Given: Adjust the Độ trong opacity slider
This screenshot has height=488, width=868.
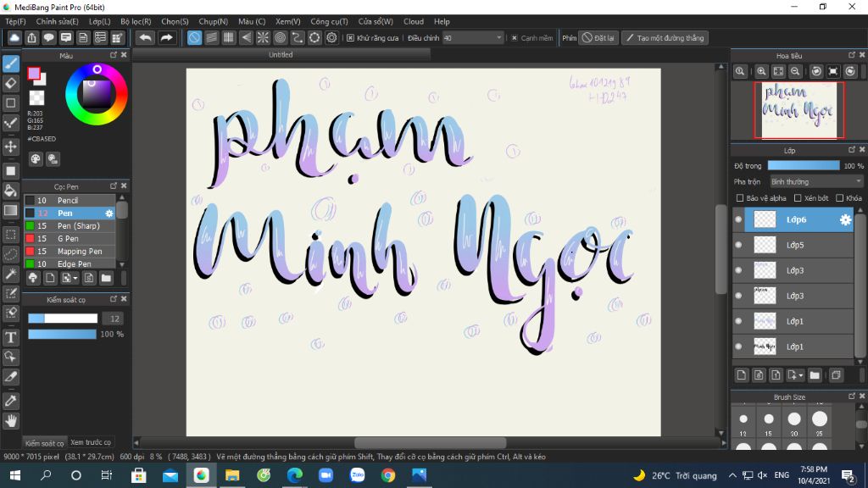Looking at the screenshot, I should 804,165.
